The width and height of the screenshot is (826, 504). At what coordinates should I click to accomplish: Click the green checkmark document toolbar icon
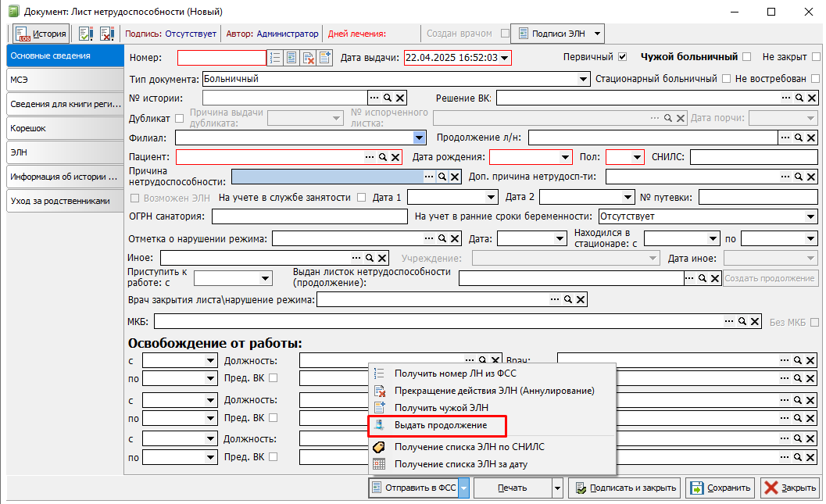click(x=86, y=34)
